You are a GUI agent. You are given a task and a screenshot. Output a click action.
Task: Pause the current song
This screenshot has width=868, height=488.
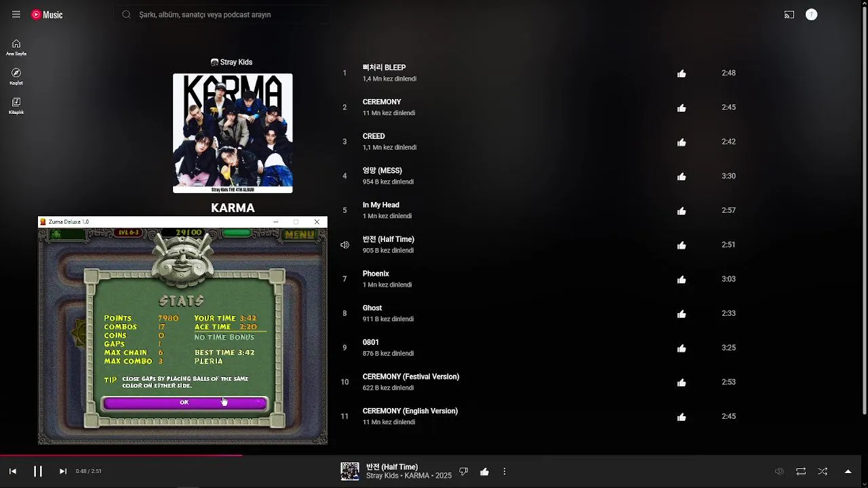tap(38, 471)
